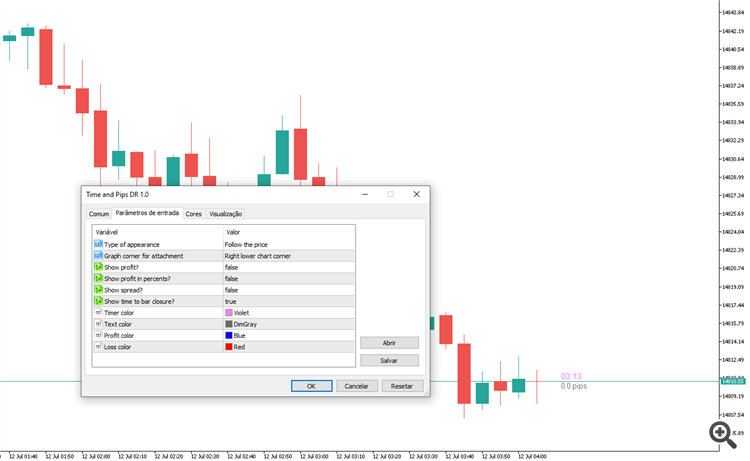Click the '12 Jul 04:00' time axis label
750x461 pixels.
click(x=532, y=456)
